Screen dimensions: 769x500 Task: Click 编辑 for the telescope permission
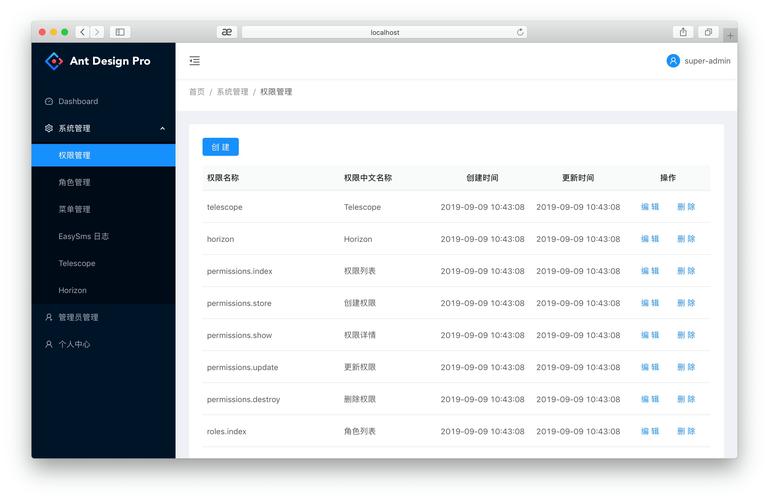pyautogui.click(x=650, y=207)
